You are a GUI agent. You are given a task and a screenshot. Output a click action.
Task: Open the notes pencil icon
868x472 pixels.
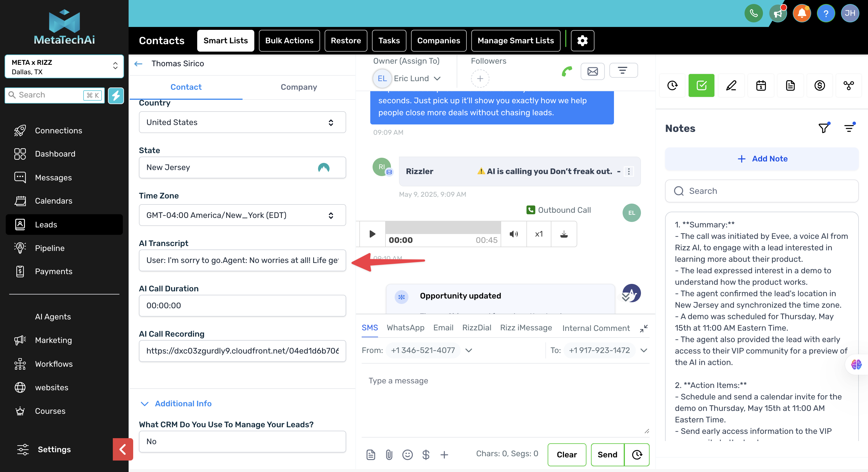[x=731, y=85]
